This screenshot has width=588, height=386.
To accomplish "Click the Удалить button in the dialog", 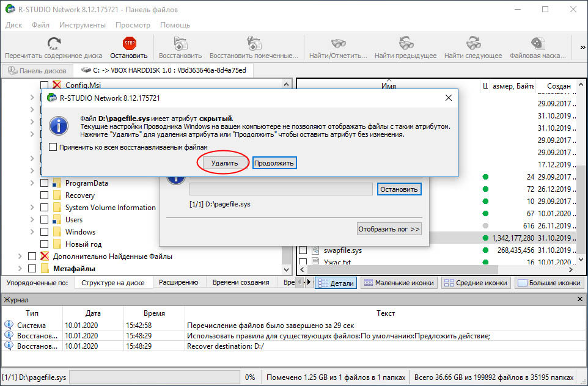I will [224, 163].
